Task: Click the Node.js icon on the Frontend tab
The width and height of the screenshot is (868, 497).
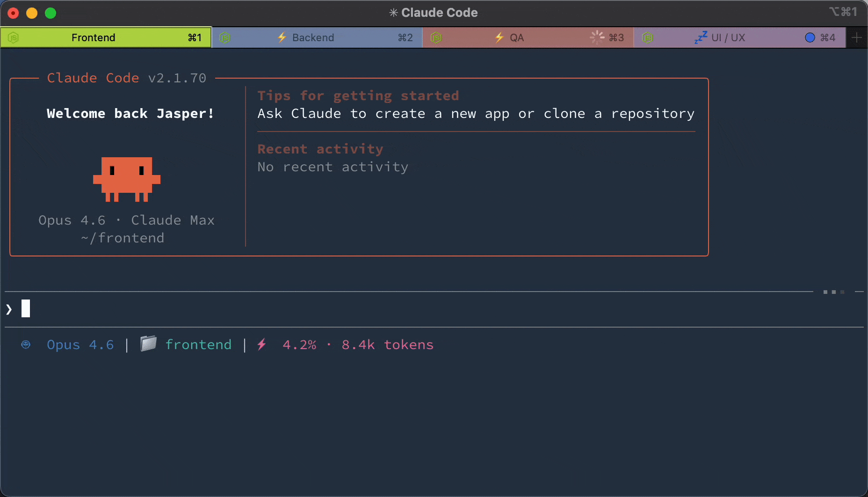Action: [x=14, y=37]
